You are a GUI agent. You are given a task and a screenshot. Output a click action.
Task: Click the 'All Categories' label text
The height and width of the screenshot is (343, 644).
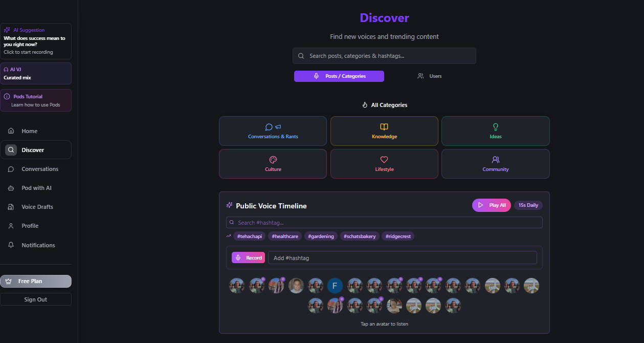[389, 105]
